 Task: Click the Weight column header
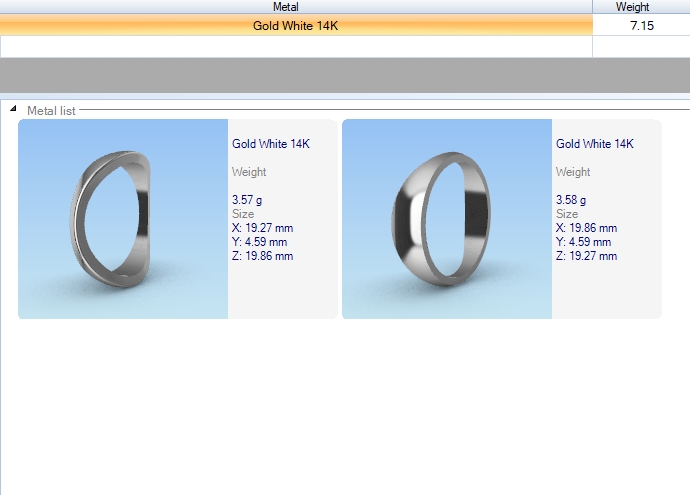click(x=640, y=7)
